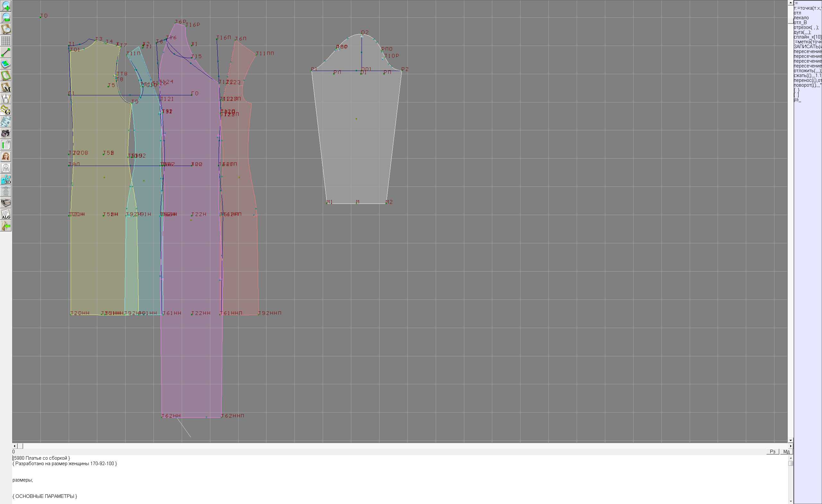Viewport: 822px width, 504px height.
Task: Click the camera photo icon
Action: coord(6,134)
